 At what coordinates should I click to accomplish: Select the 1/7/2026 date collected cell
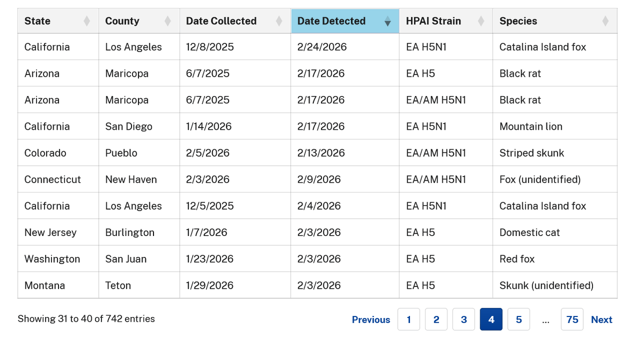235,232
